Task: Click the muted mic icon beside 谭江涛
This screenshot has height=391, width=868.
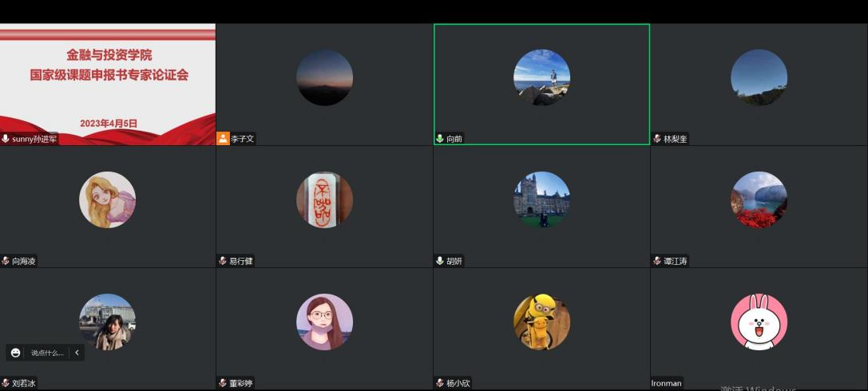Action: coord(657,261)
